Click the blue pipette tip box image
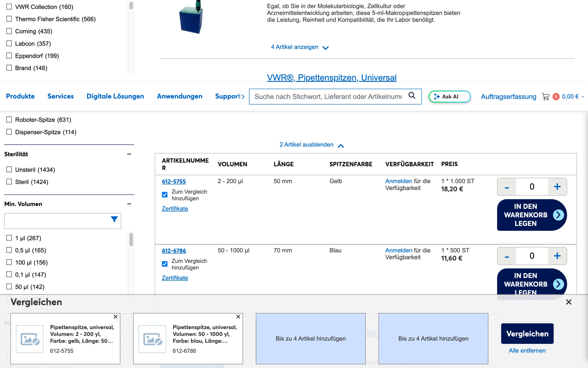 pos(191,17)
